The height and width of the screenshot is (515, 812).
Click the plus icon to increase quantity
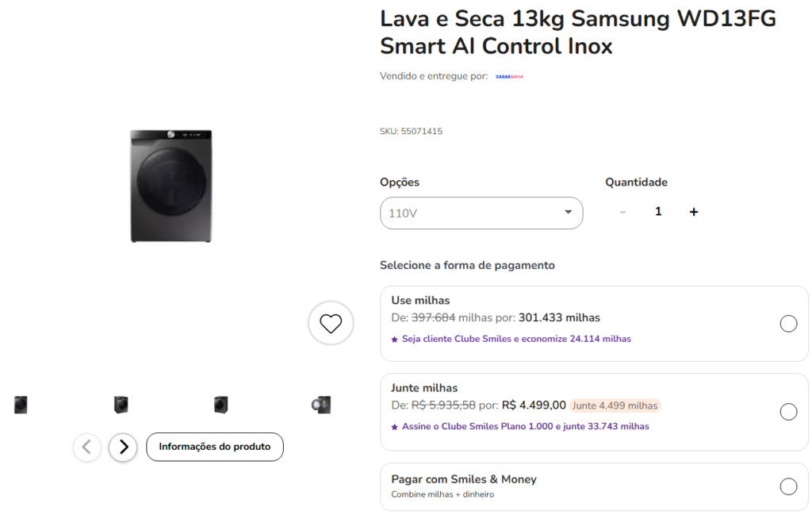[x=693, y=211]
